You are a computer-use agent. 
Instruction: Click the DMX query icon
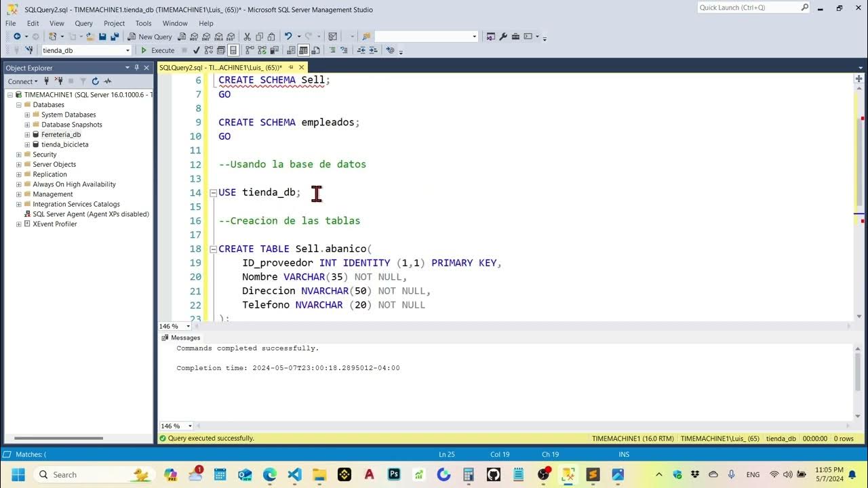(x=206, y=37)
